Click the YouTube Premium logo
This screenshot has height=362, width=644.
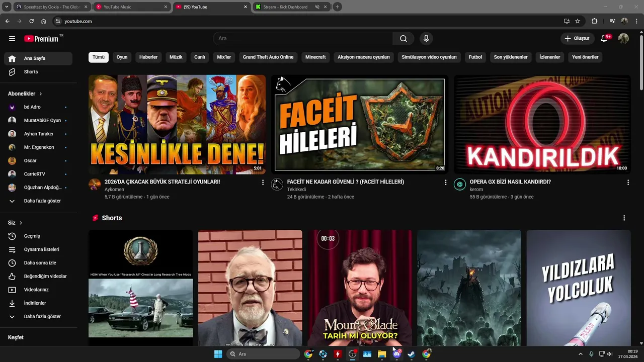pos(42,39)
